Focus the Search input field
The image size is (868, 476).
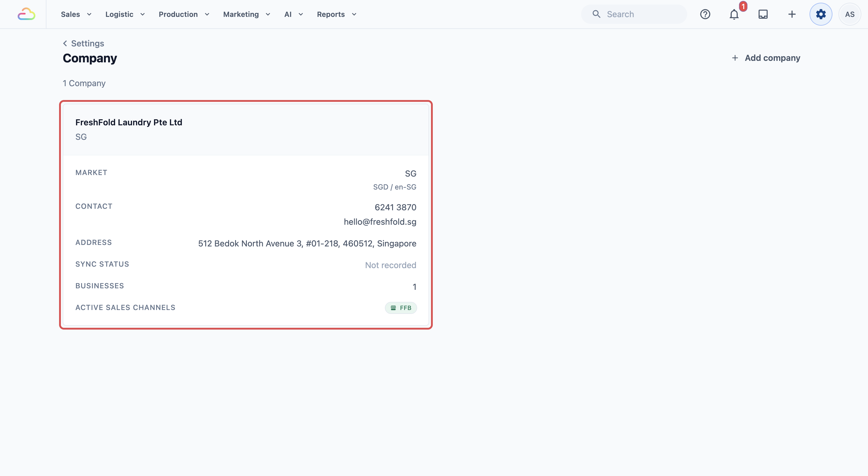coord(634,14)
